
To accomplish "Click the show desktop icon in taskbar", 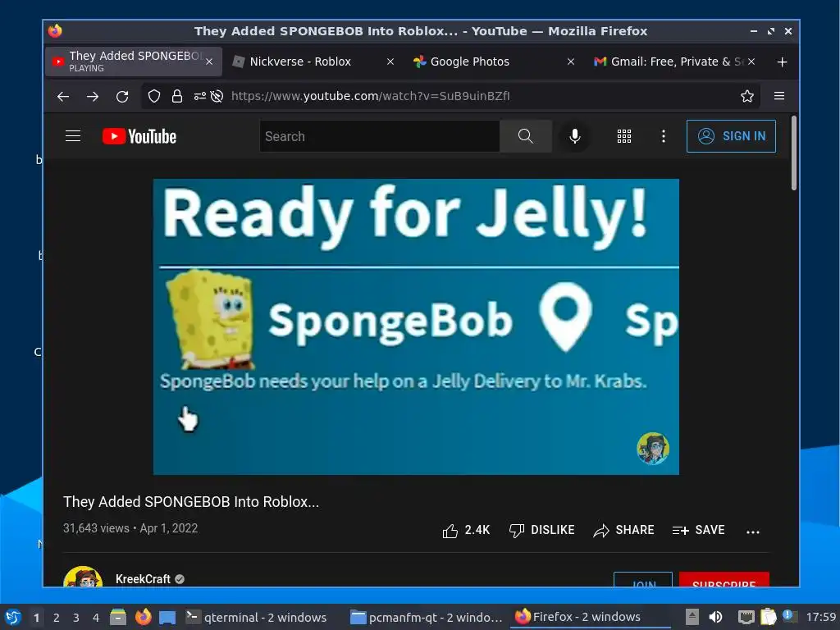I will click(167, 618).
